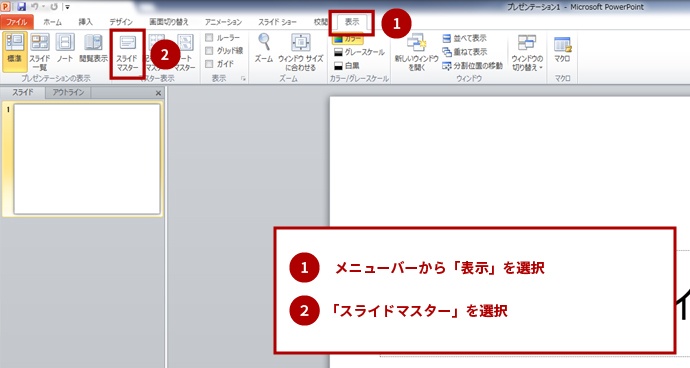Image resolution: width=690 pixels, height=368 pixels.
Task: Click 新しいウィンドウを開く new window
Action: [x=416, y=52]
